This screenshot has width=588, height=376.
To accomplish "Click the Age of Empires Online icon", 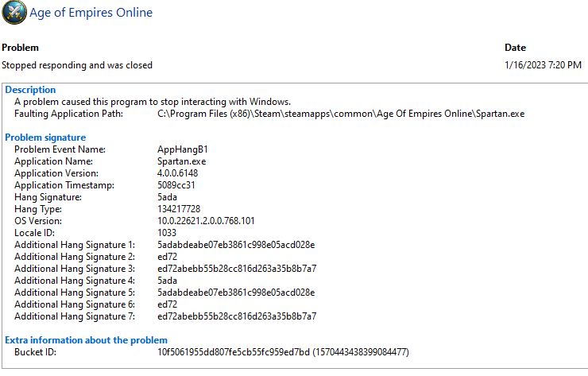I will pyautogui.click(x=14, y=14).
